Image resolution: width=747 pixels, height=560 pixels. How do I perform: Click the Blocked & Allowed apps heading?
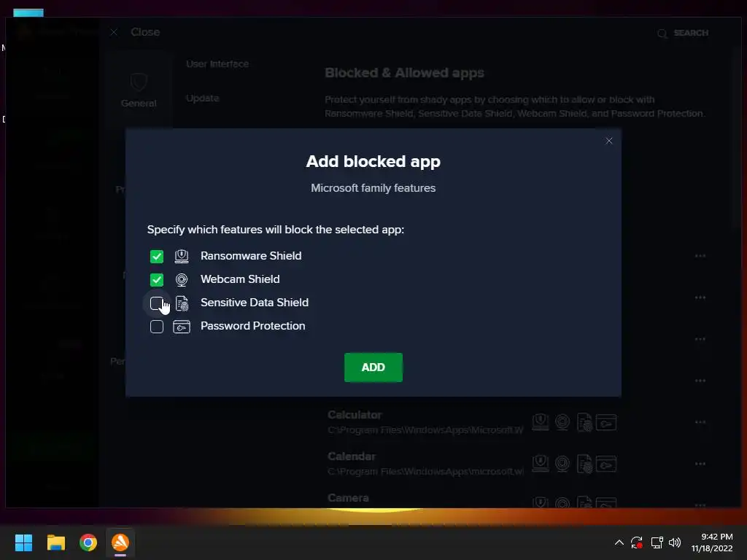coord(404,73)
